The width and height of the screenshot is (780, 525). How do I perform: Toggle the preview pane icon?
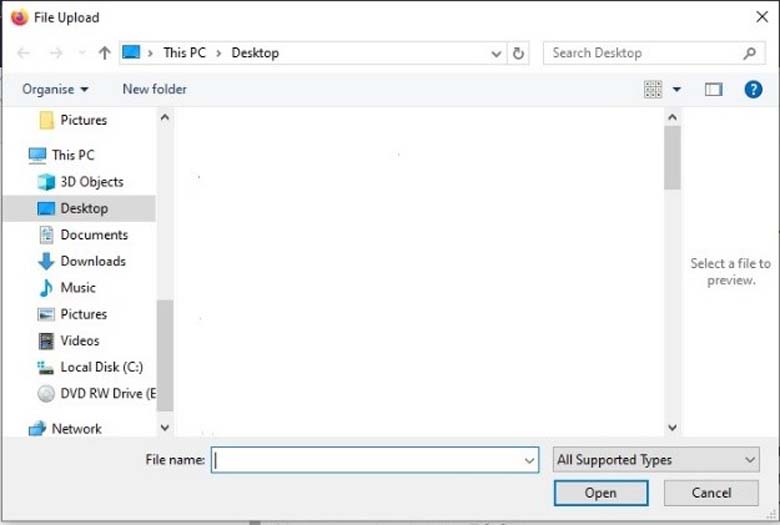pyautogui.click(x=713, y=89)
